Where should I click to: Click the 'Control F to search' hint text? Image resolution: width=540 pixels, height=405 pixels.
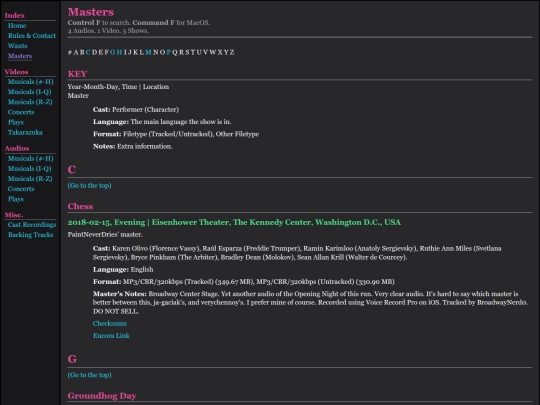(99, 23)
